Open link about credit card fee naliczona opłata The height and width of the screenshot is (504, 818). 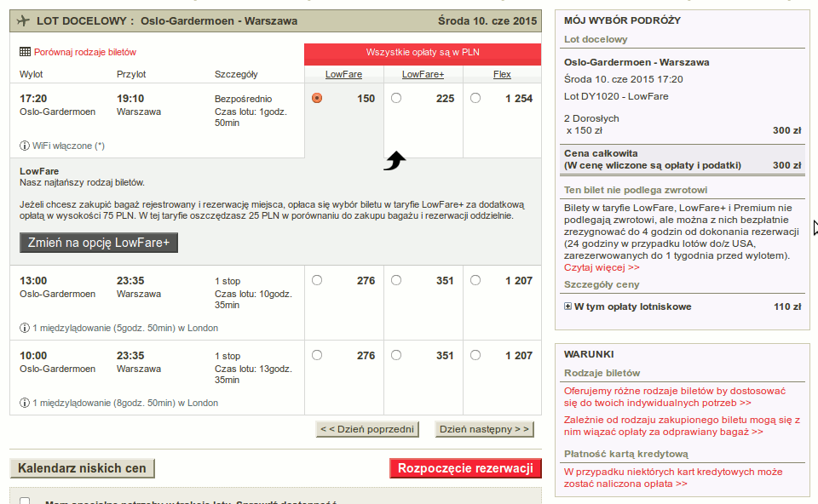click(673, 478)
